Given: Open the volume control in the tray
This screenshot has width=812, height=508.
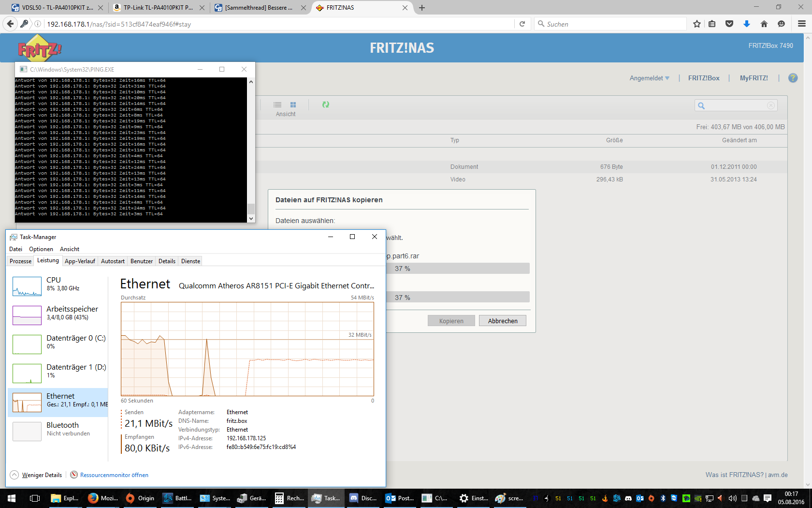Looking at the screenshot, I should (733, 498).
